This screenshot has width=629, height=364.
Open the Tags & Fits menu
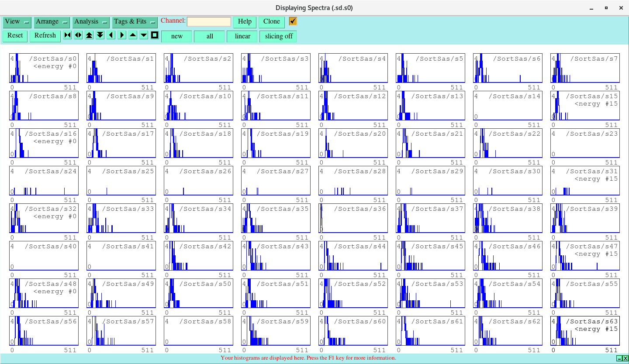point(134,21)
